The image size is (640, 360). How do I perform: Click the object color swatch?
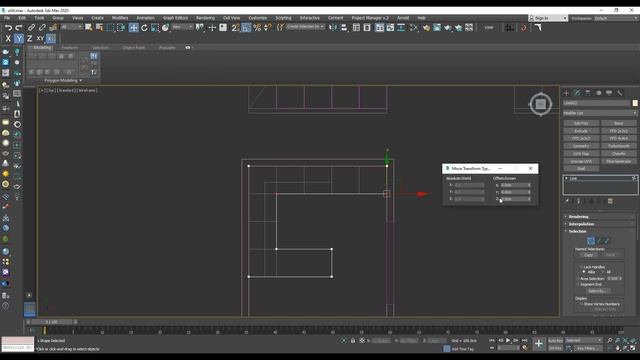click(635, 103)
